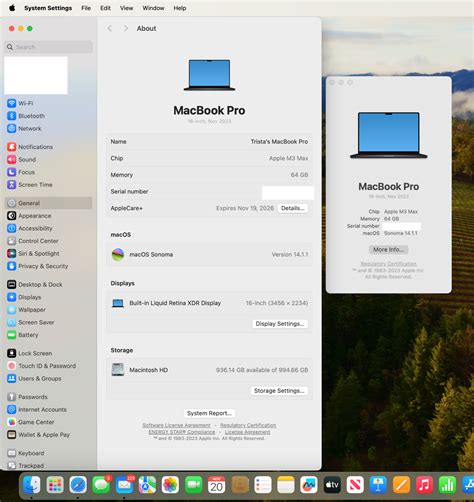Select Network in the sidebar
Screen dimensions: 474x502
coord(24,128)
